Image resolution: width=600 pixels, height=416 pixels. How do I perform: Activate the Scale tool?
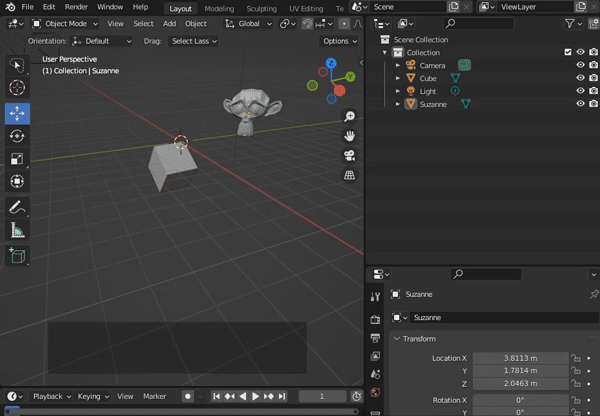click(x=17, y=159)
